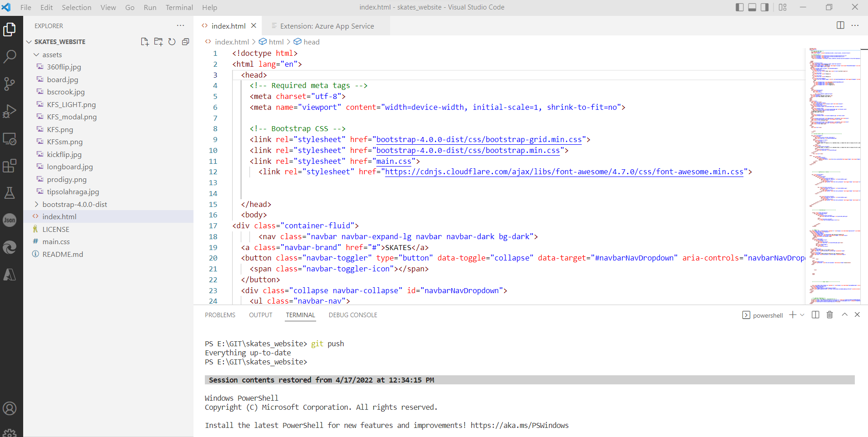The height and width of the screenshot is (437, 868).
Task: Open the Go menu
Action: tap(130, 7)
